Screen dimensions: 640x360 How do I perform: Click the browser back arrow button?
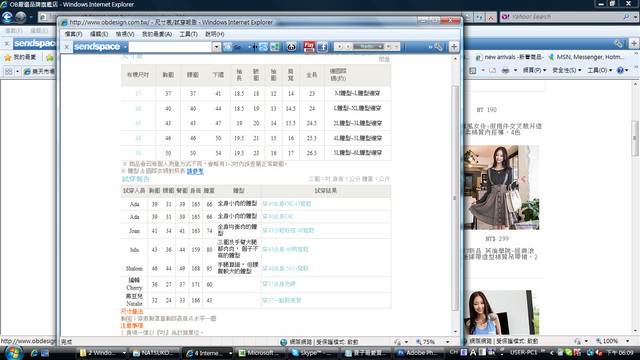tap(7, 17)
